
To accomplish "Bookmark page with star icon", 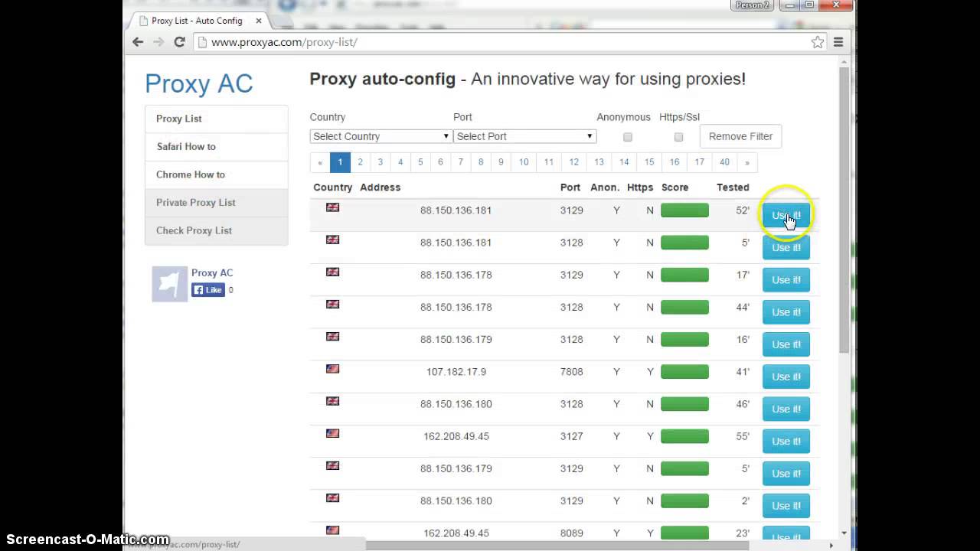I will point(817,42).
